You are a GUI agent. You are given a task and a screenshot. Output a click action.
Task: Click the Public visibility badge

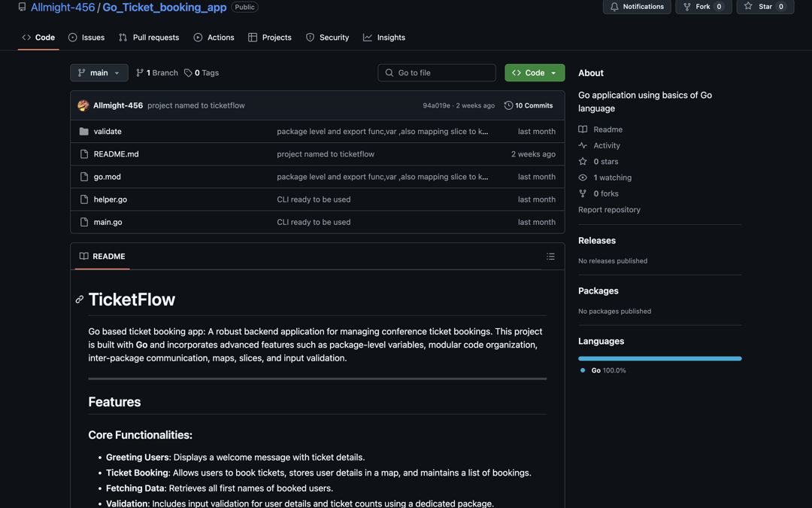[244, 8]
